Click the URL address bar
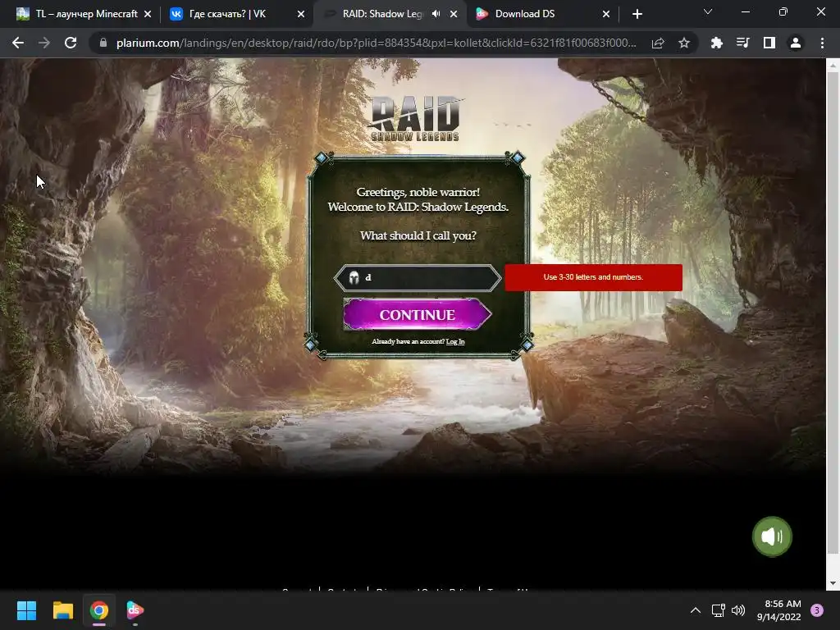Viewport: 840px width, 630px height. pos(375,43)
